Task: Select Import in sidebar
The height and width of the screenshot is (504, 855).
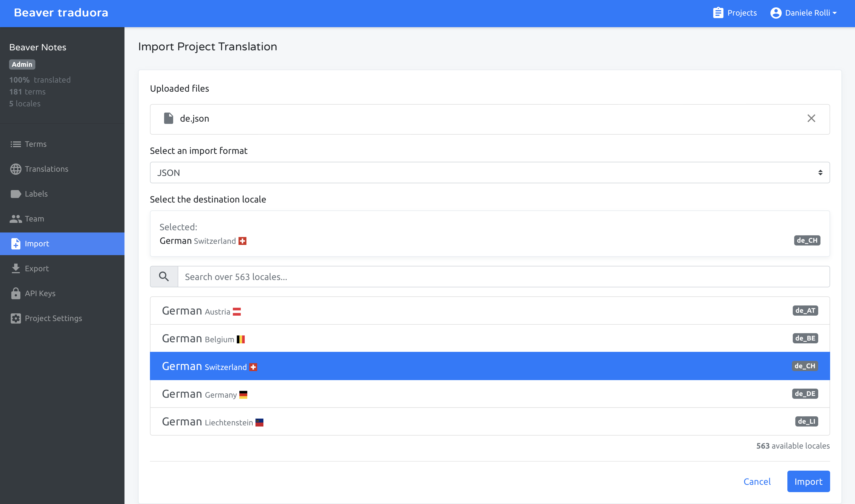Action: tap(62, 244)
